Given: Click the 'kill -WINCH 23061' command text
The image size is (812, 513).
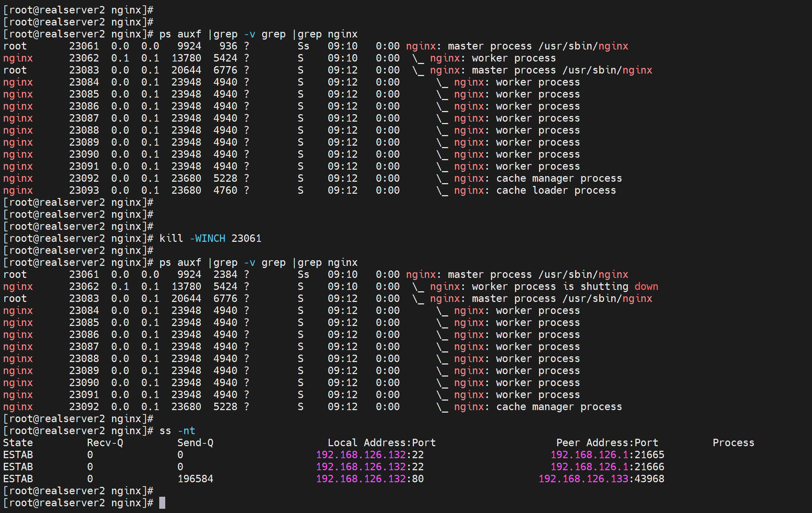Looking at the screenshot, I should 210,238.
